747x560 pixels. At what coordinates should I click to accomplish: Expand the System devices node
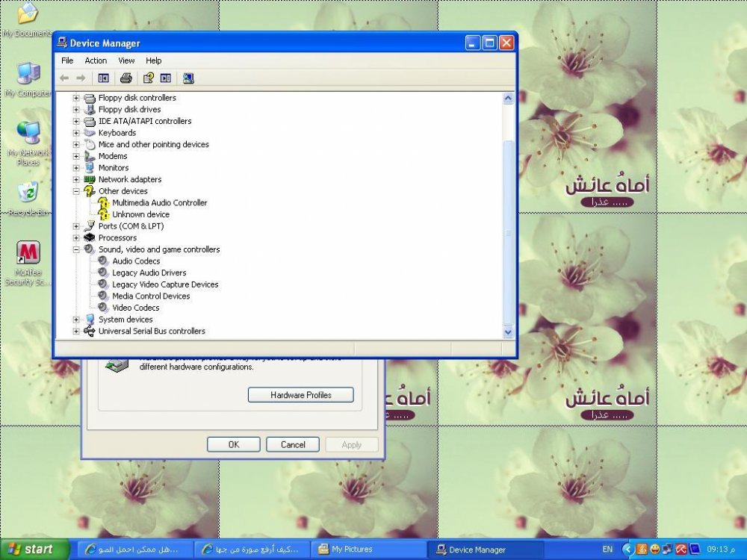(76, 320)
